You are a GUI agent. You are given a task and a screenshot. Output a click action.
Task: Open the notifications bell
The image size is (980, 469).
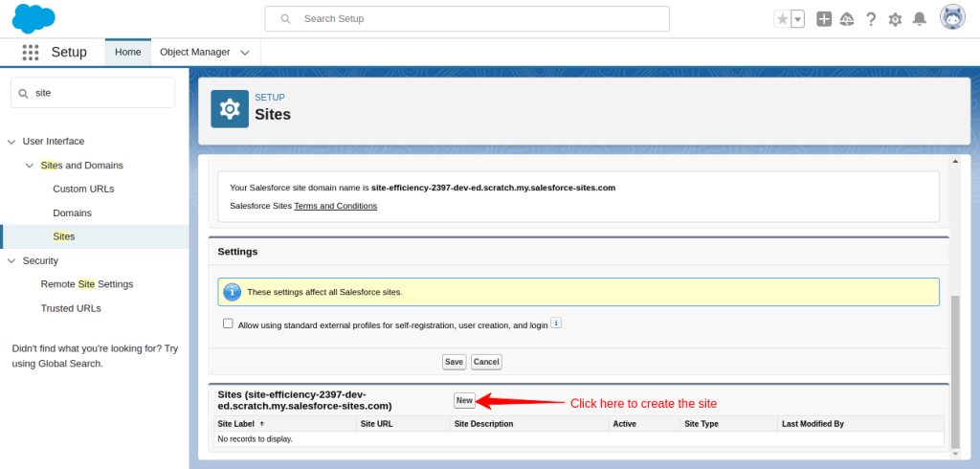(920, 19)
